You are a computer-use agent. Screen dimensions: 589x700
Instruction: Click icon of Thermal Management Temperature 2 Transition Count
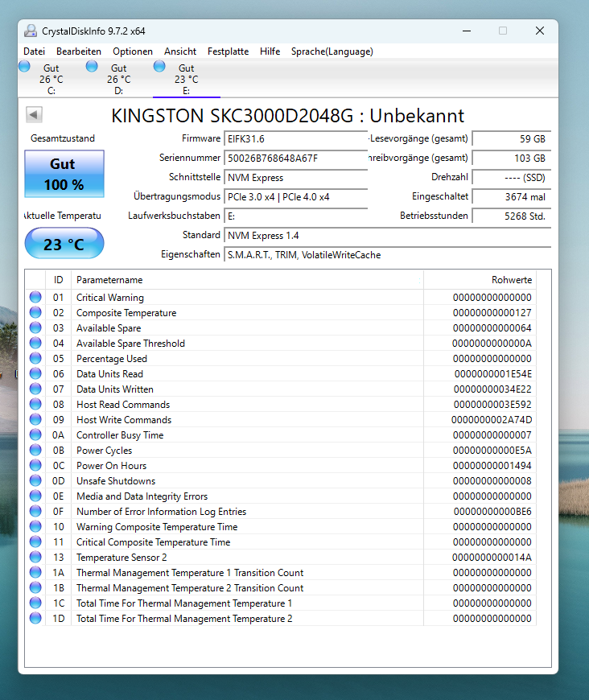coord(35,587)
